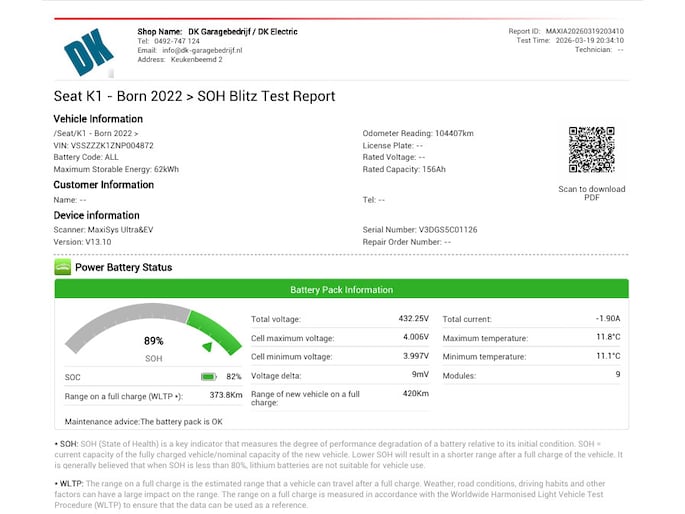The image size is (685, 514).
Task: Click the SOH Blitz Test Report title
Action: [194, 97]
